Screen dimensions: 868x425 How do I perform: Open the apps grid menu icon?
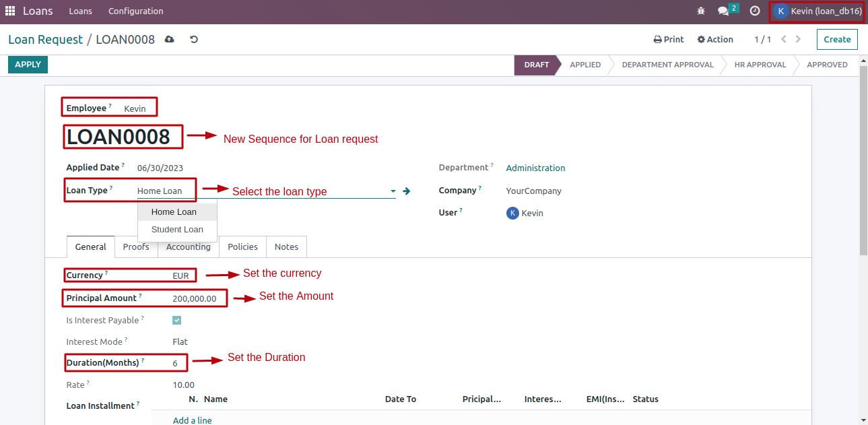[10, 11]
